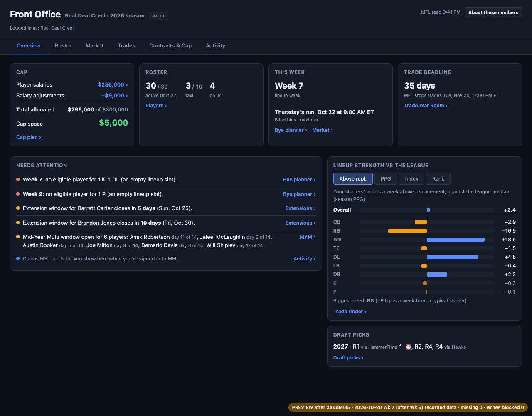Click the PREVIEW status banner
Viewport: 532px width, 416px height.
tap(408, 407)
